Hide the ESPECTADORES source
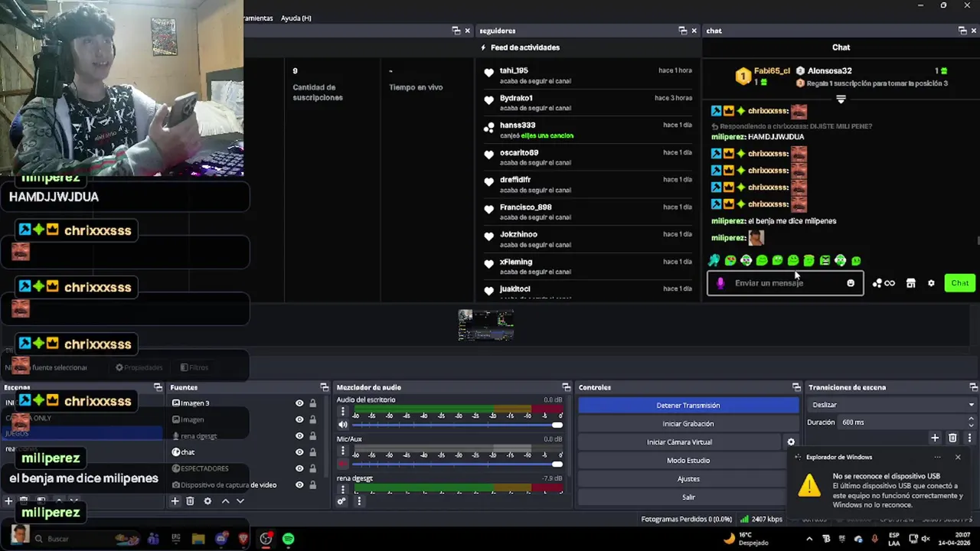Viewport: 980px width, 551px height. (299, 468)
